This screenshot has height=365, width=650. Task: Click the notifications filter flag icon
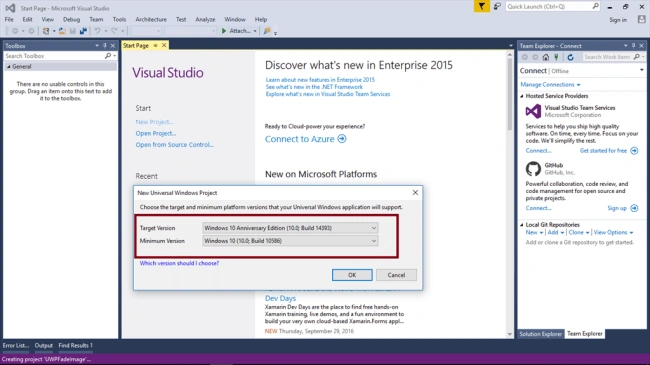(481, 7)
